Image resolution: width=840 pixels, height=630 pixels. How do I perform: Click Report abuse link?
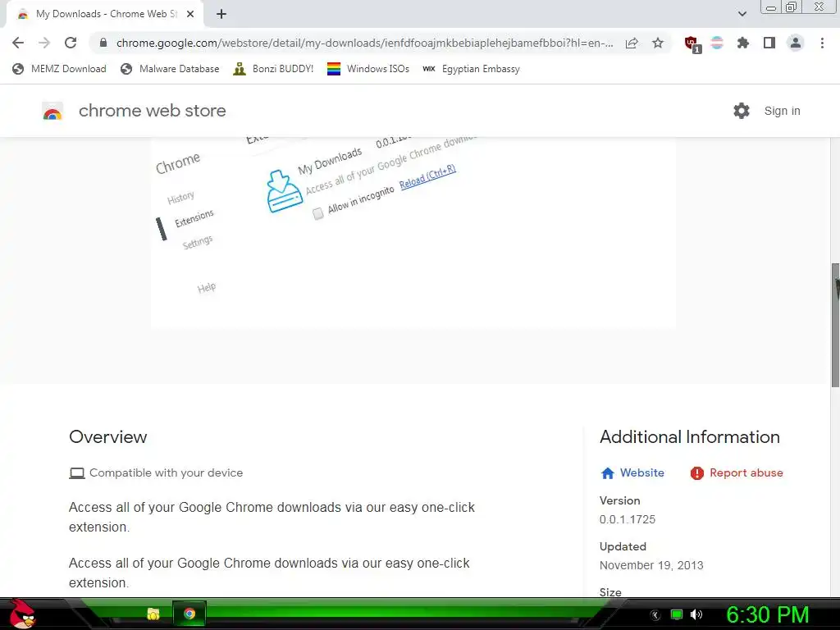[x=737, y=472]
